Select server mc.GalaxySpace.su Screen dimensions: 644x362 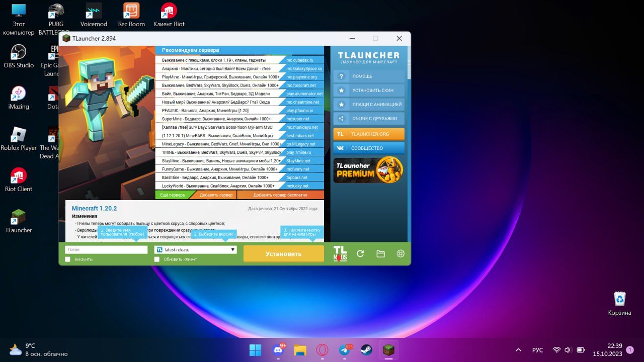239,68
